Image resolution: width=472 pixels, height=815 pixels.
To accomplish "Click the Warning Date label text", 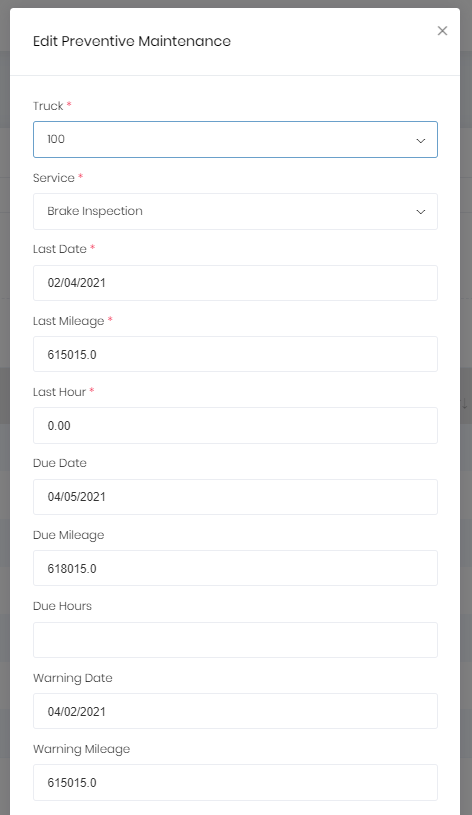I will click(73, 678).
